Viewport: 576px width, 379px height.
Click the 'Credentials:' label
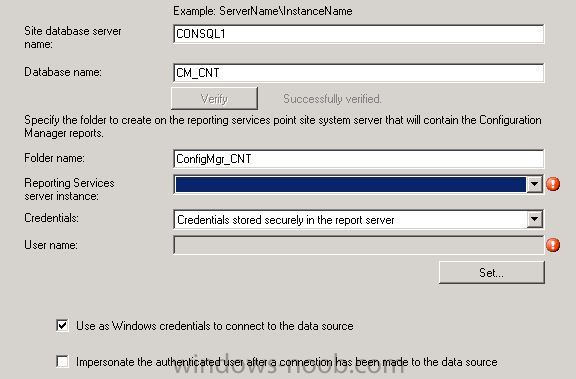51,218
